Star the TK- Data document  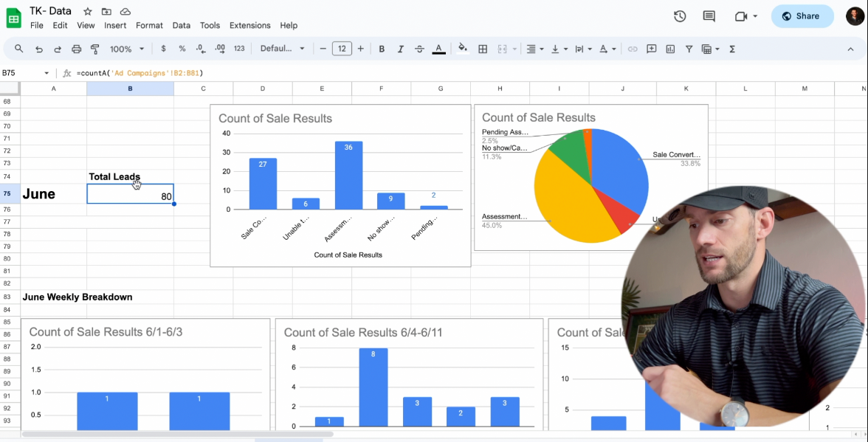pos(87,12)
